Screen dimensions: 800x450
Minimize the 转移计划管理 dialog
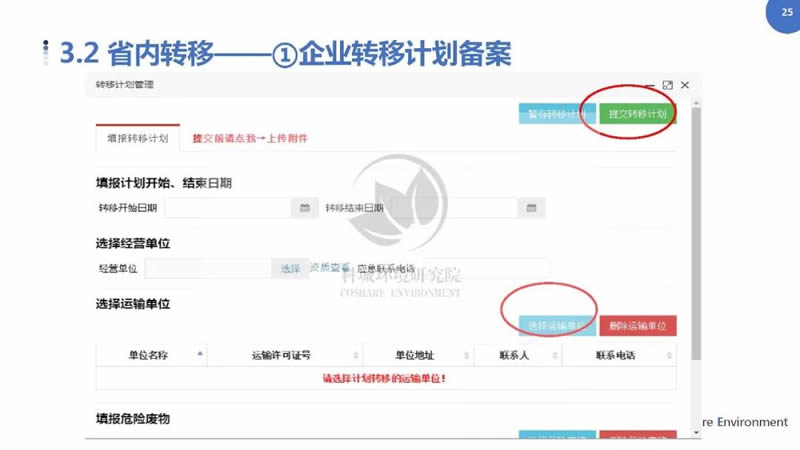pyautogui.click(x=649, y=86)
